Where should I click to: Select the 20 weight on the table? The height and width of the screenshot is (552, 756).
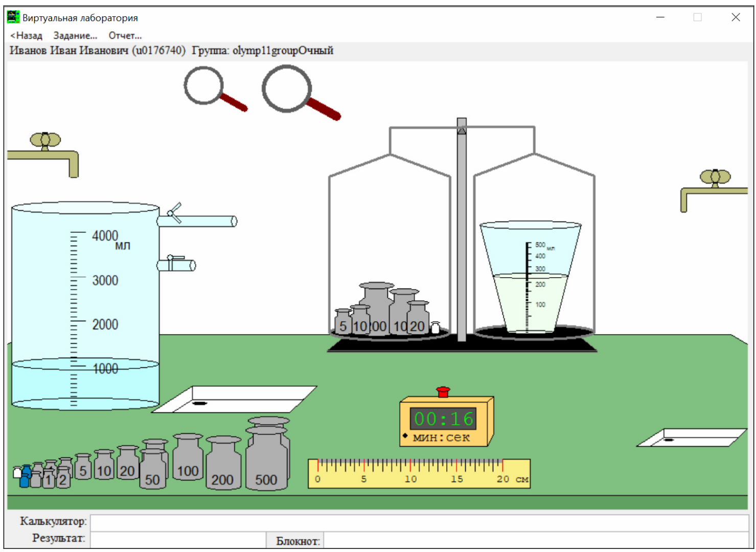click(128, 463)
